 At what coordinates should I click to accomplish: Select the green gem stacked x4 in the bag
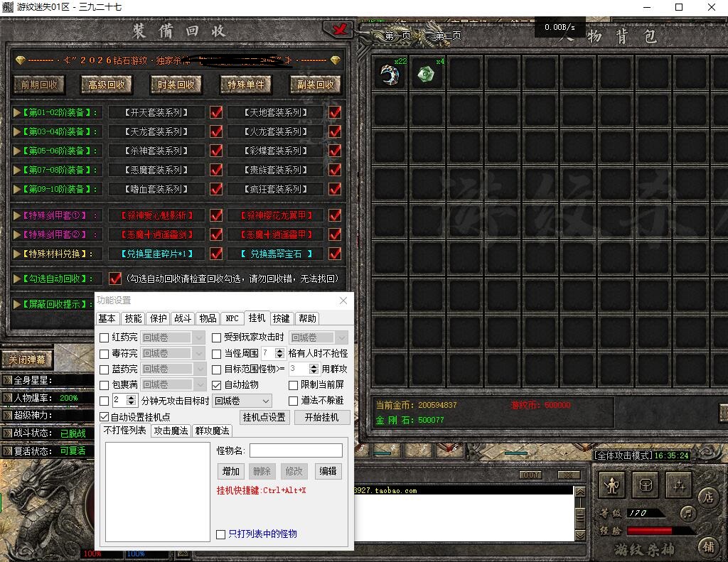(427, 75)
